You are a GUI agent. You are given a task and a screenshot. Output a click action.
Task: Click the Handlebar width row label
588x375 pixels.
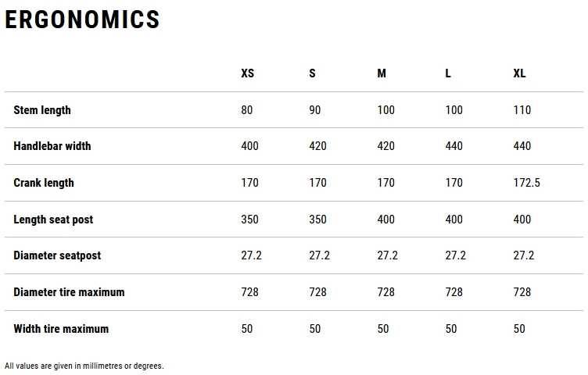(52, 146)
